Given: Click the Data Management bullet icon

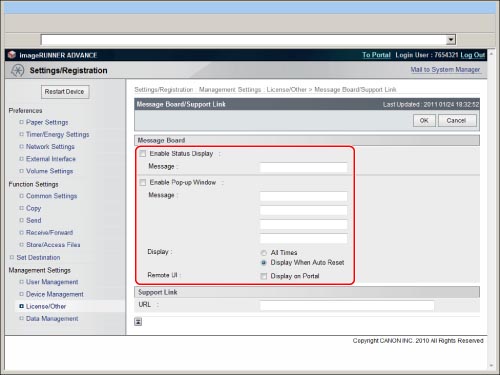Looking at the screenshot, I should (x=22, y=318).
